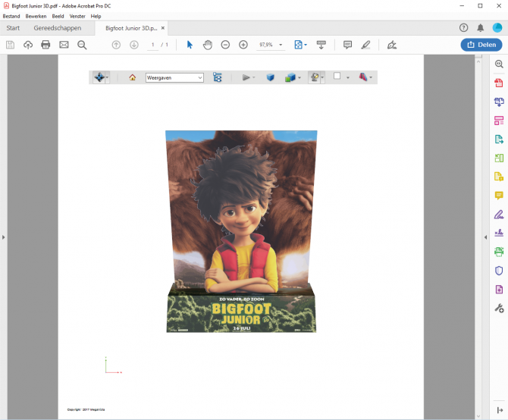The width and height of the screenshot is (508, 420).
Task: Open the Venster menu
Action: [x=77, y=16]
